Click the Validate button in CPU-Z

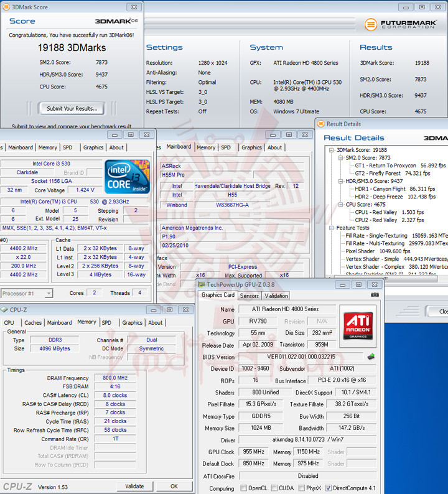(x=134, y=487)
